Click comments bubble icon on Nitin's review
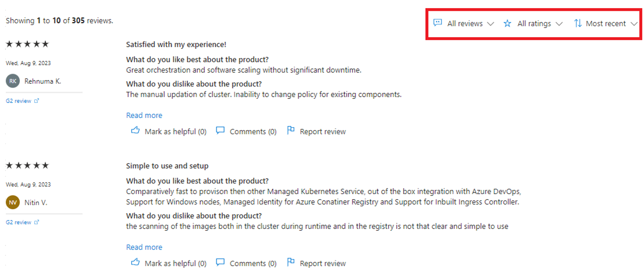644x280 pixels. [220, 263]
